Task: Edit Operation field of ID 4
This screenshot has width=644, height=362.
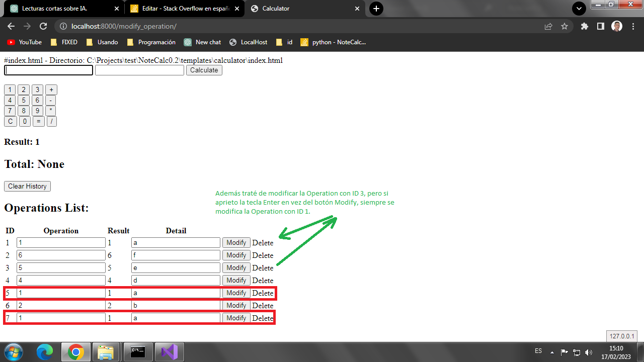Action: point(61,280)
